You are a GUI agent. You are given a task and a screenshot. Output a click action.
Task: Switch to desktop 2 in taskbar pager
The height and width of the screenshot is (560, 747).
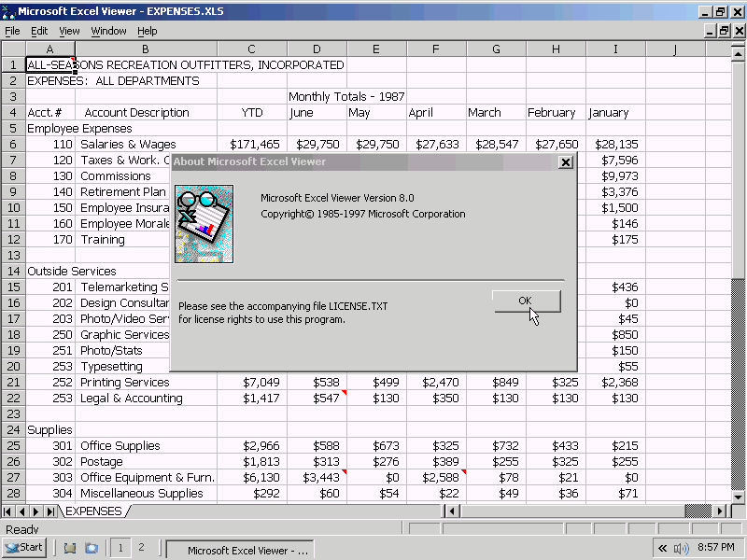point(141,548)
